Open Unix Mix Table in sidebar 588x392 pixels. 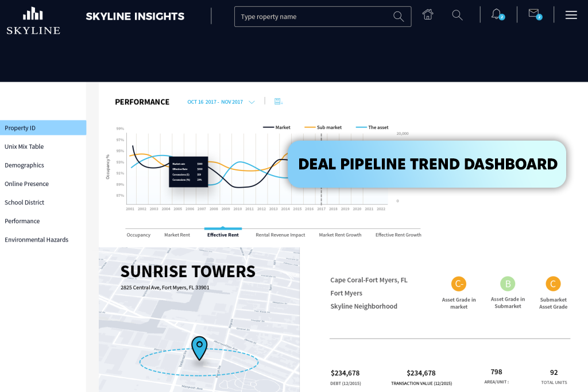[x=24, y=146]
